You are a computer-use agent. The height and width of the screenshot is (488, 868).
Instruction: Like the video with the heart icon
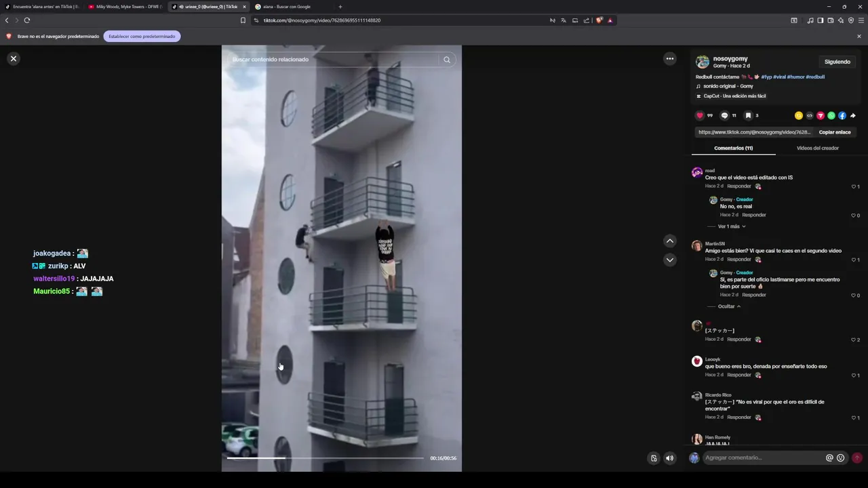tap(700, 116)
